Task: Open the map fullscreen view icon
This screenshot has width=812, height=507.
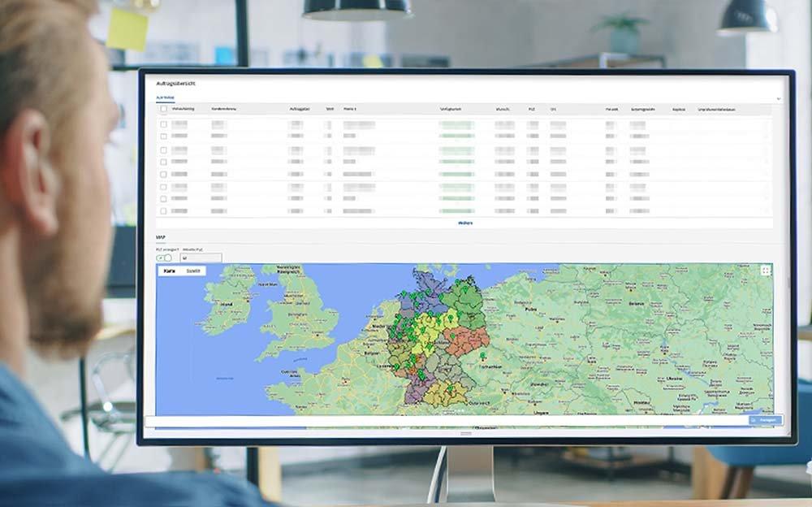Action: coord(766,271)
